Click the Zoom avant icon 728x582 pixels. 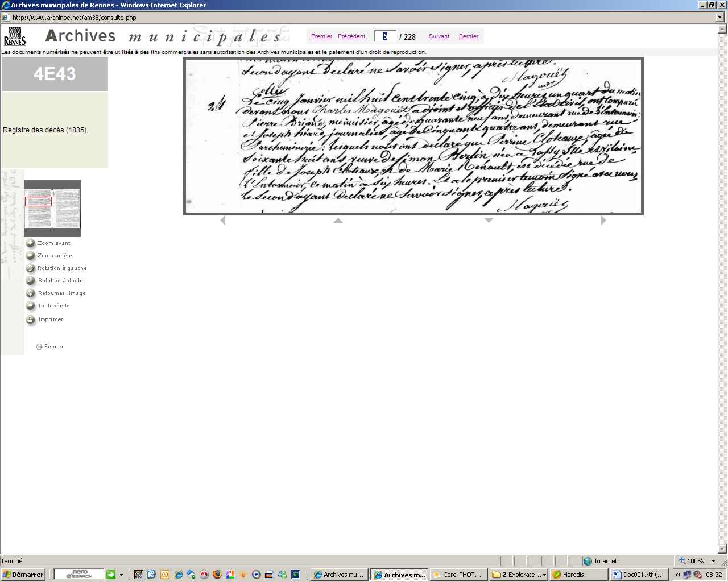point(31,243)
